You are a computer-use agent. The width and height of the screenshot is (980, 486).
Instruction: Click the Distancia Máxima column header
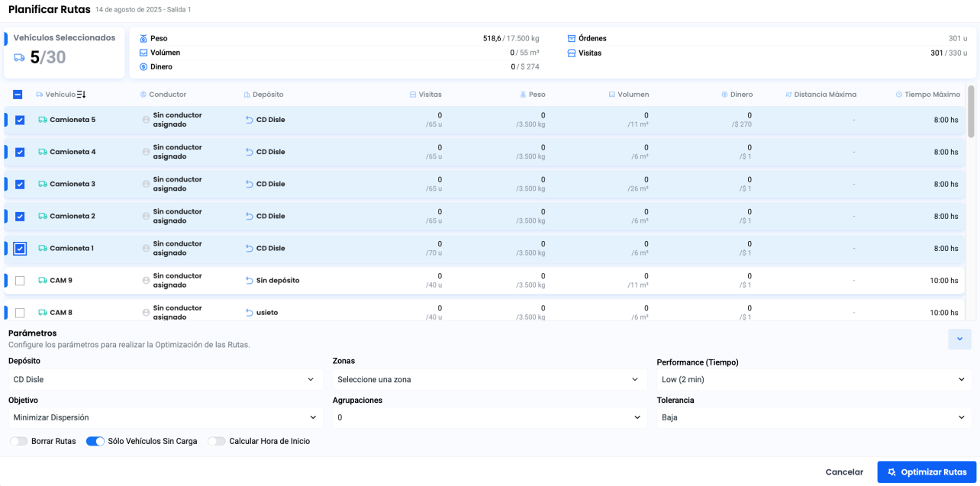pyautogui.click(x=820, y=95)
